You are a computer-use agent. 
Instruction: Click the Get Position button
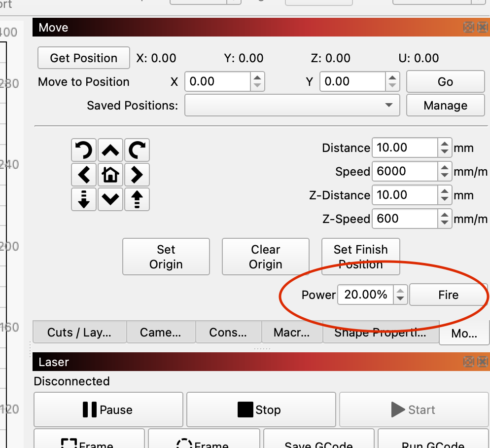pos(84,58)
